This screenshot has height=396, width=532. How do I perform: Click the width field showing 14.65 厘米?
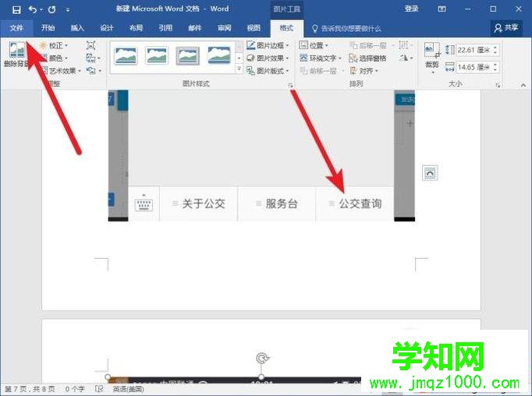click(x=473, y=67)
